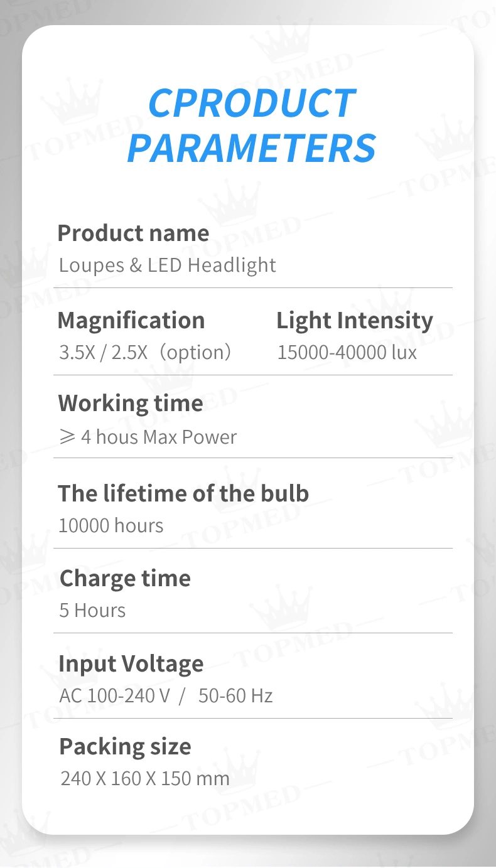Viewport: 496px width, 868px height.
Task: Select the "Magnification" heading
Action: [131, 320]
